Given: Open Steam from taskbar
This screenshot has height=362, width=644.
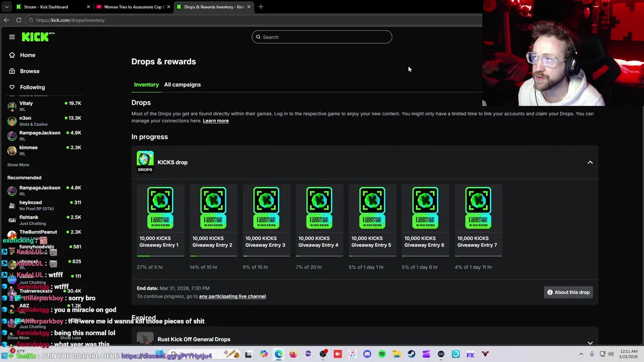Looking at the screenshot, I should (412, 354).
